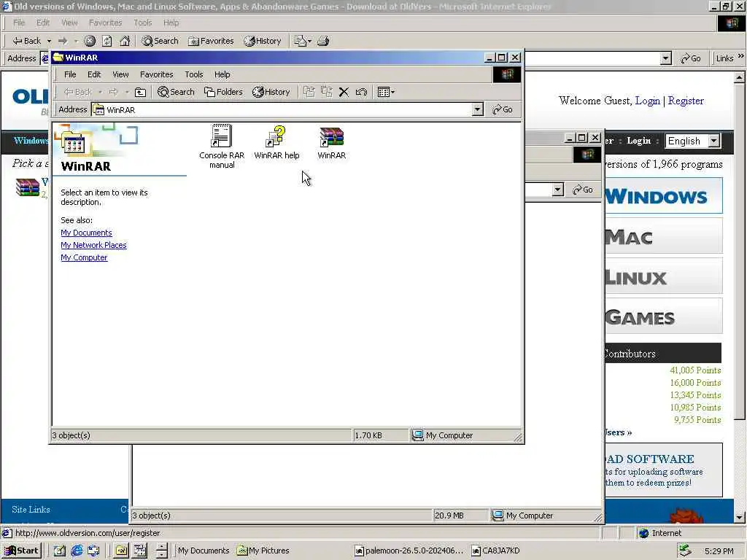Select Games banner on webpage
This screenshot has width=747, height=560.
coord(664,316)
